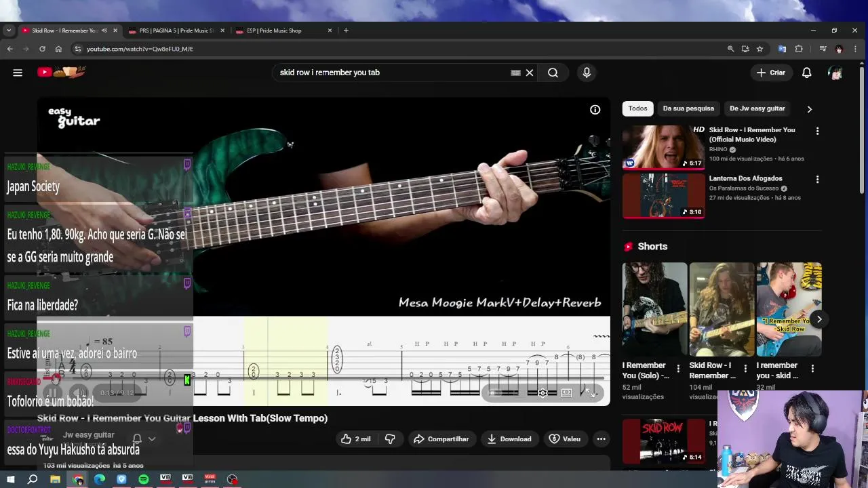The height and width of the screenshot is (488, 868).
Task: Open Microsoft Edge from the taskbar
Action: (100, 479)
